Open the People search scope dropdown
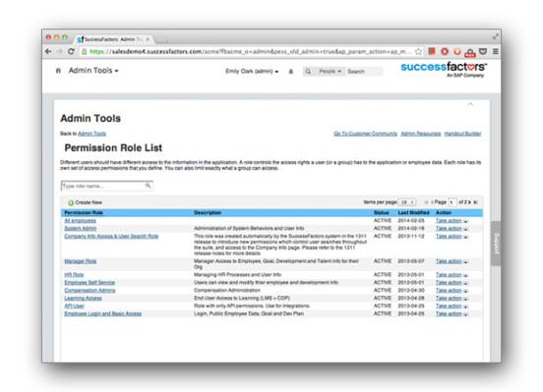This screenshot has height=392, width=543. tap(330, 72)
